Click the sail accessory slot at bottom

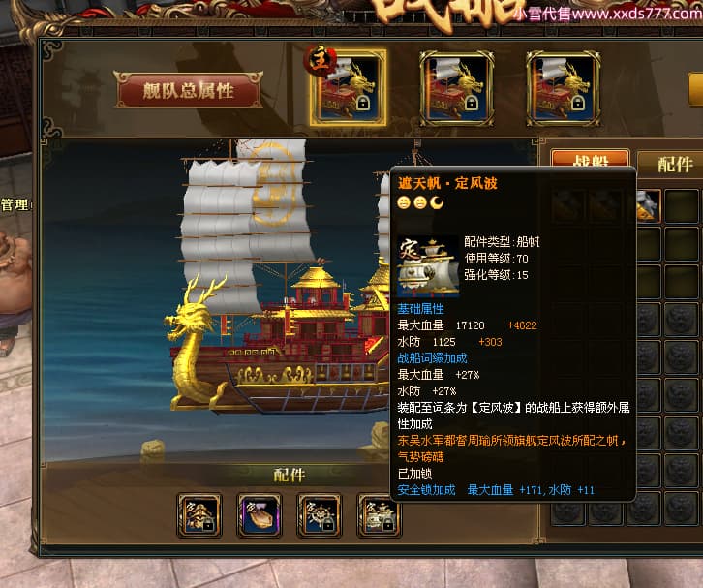tap(378, 515)
